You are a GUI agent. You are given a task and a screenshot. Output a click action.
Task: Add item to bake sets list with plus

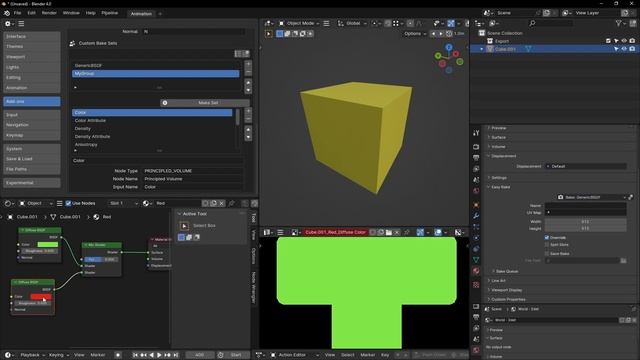(248, 64)
